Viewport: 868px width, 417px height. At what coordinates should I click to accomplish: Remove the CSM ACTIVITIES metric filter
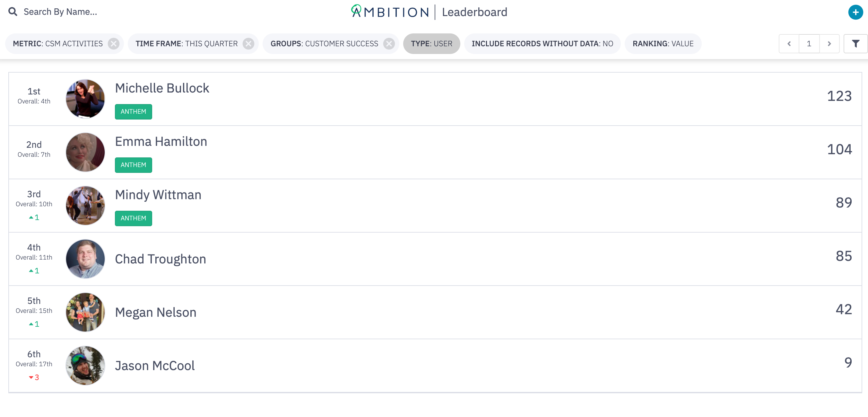pyautogui.click(x=114, y=43)
